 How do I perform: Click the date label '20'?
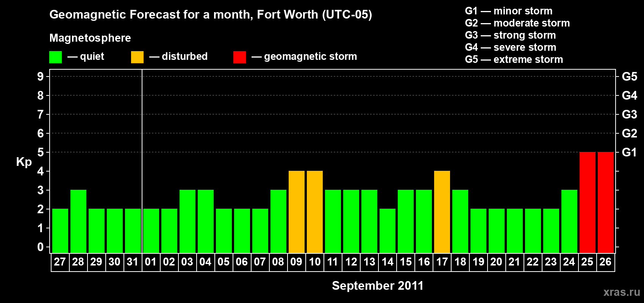[x=496, y=262]
